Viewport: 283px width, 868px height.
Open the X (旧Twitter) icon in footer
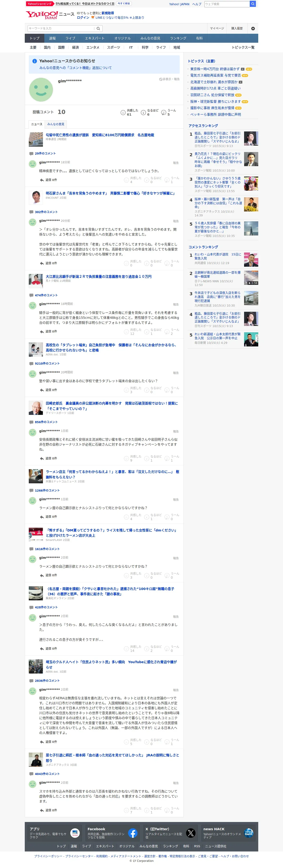[x=191, y=833]
